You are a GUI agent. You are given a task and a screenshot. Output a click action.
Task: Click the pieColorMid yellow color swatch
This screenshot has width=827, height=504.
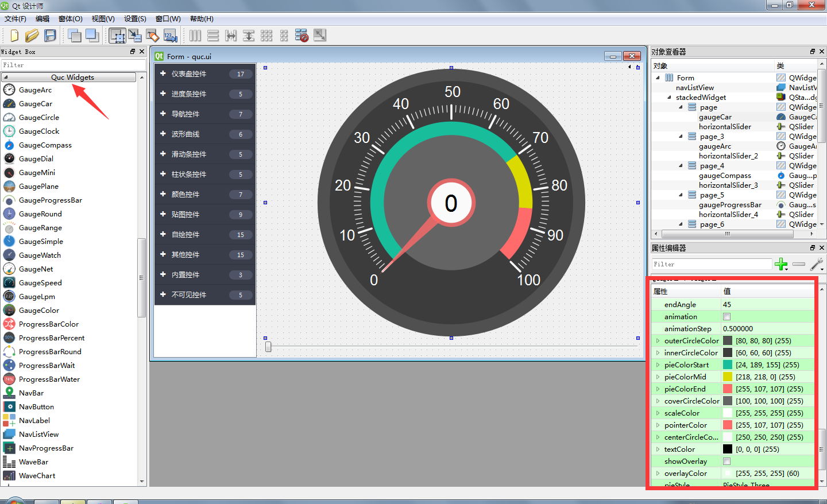(727, 377)
